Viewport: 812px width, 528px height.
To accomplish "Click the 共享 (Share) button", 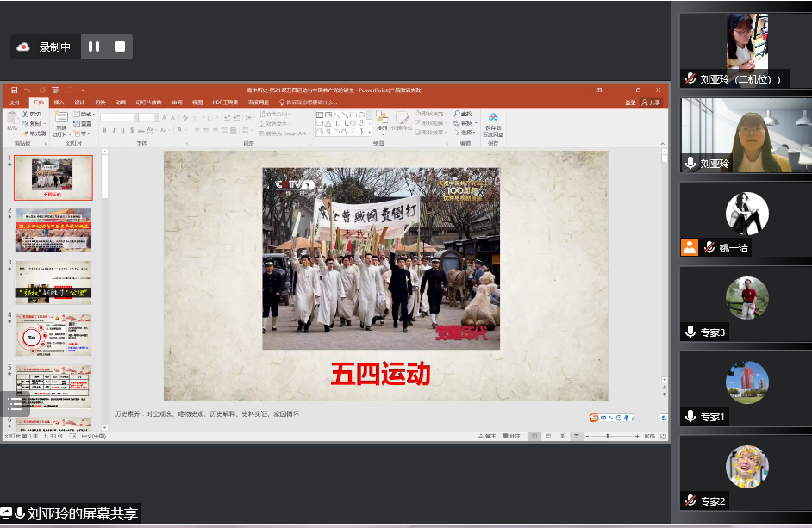I will [652, 102].
